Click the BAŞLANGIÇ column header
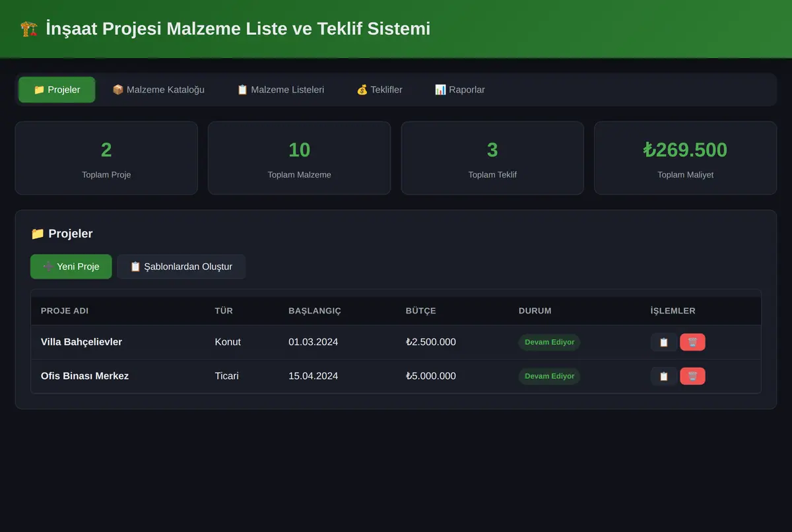This screenshot has height=532, width=792. click(315, 311)
